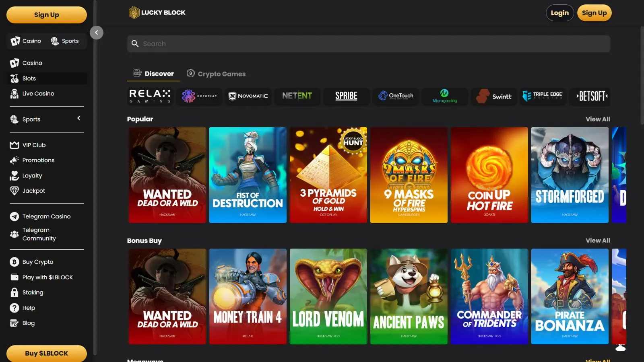Click the Login button
This screenshot has height=362, width=644.
(x=559, y=13)
